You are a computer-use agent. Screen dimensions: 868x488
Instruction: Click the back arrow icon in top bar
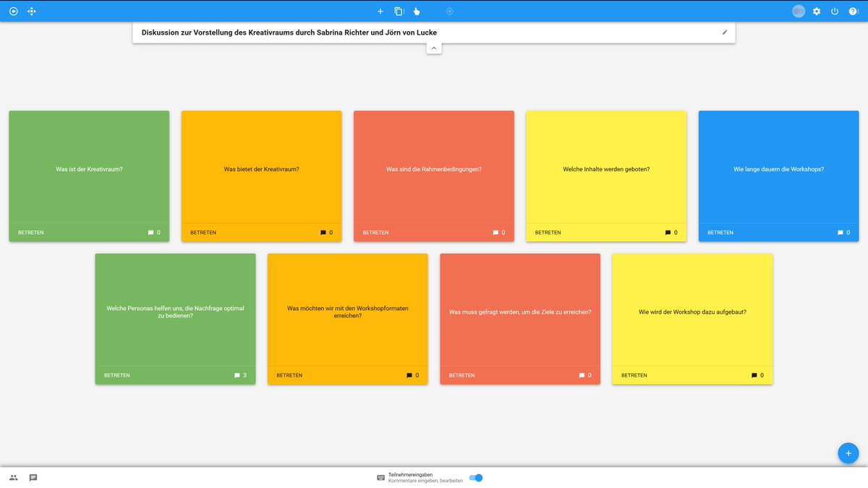coord(13,11)
